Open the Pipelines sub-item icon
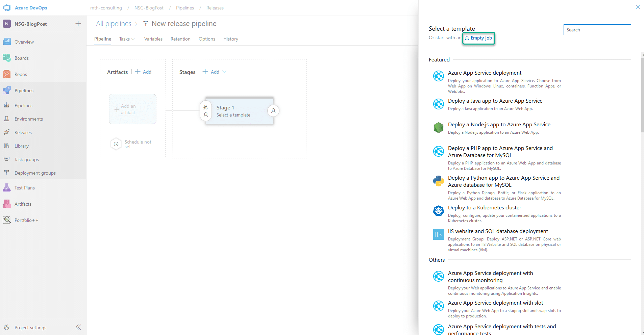The image size is (644, 335). click(x=7, y=105)
